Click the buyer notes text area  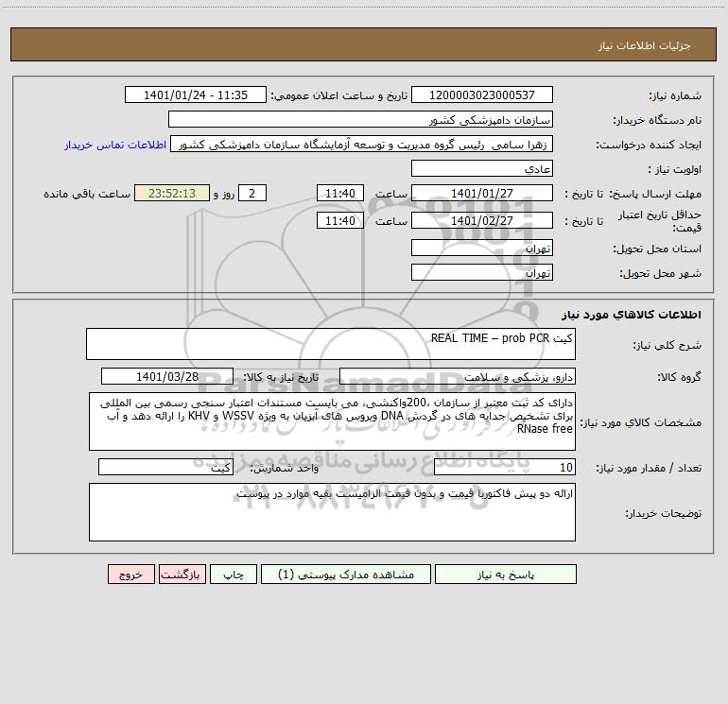pyautogui.click(x=332, y=512)
